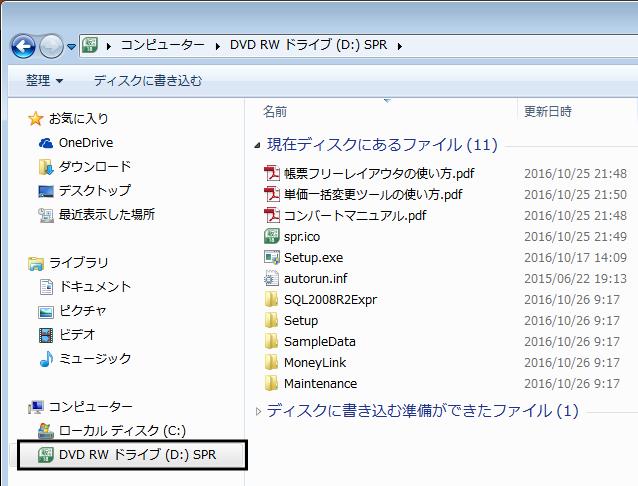The height and width of the screenshot is (486, 638).
Task: Open the ミュージック library
Action: pyautogui.click(x=95, y=359)
